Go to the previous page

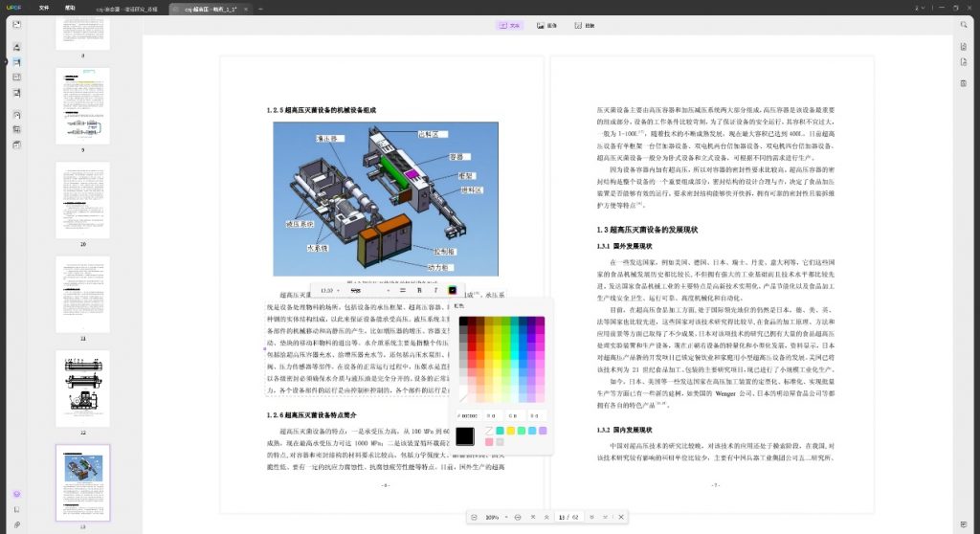click(x=546, y=517)
